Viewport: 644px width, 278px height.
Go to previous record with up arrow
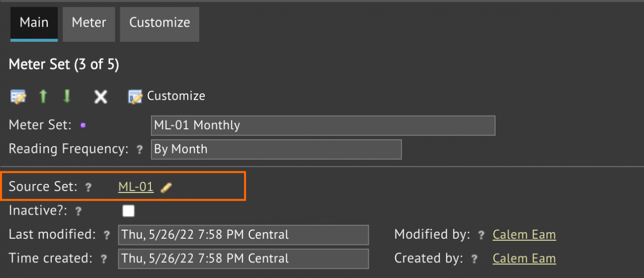[43, 96]
